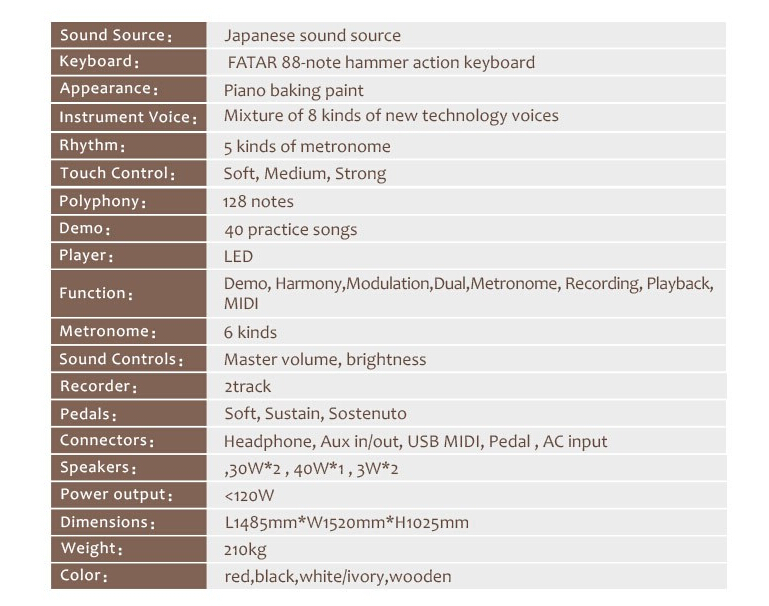Select the Player row LED value
Image resolution: width=769 pixels, height=606 pixels.
coord(239,256)
